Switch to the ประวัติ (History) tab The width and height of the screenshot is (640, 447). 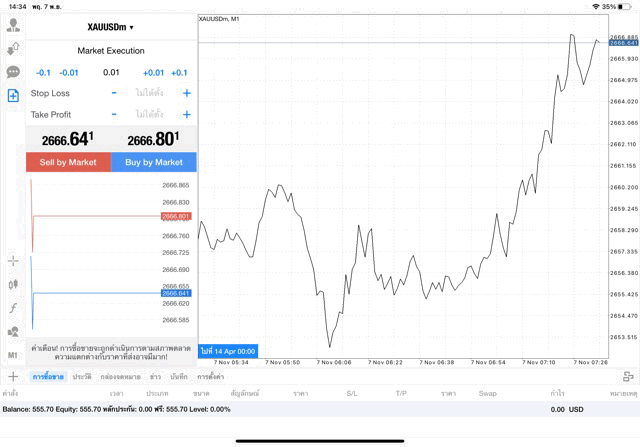point(82,377)
